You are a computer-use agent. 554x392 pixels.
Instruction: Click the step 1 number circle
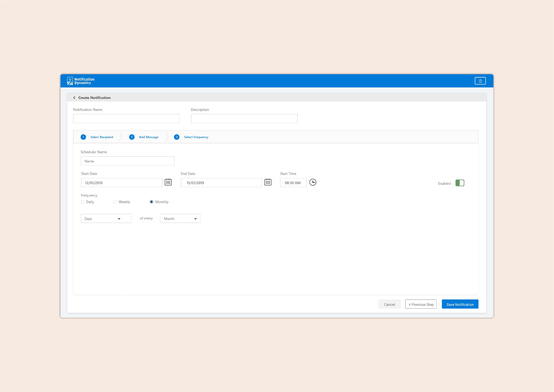coord(83,137)
